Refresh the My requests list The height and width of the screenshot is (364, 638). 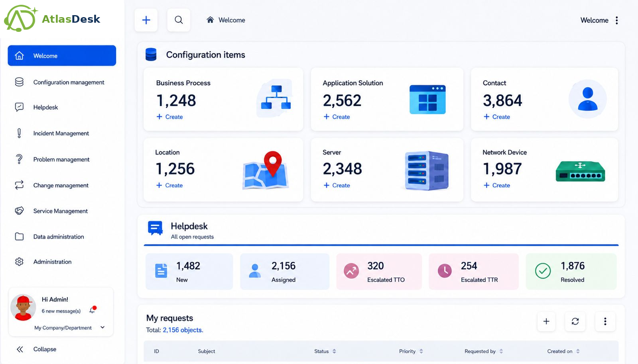[x=575, y=321]
